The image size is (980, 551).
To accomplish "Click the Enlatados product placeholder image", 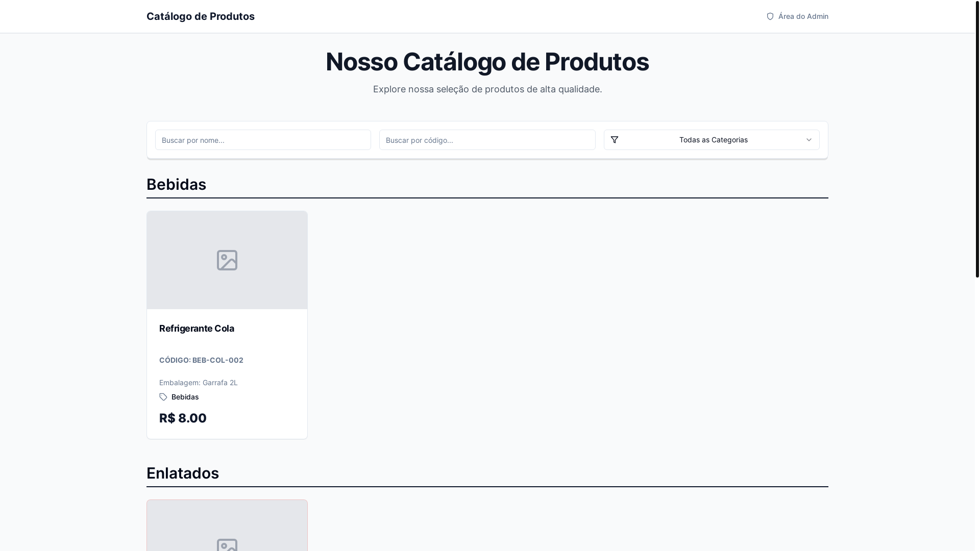I will 227,525.
